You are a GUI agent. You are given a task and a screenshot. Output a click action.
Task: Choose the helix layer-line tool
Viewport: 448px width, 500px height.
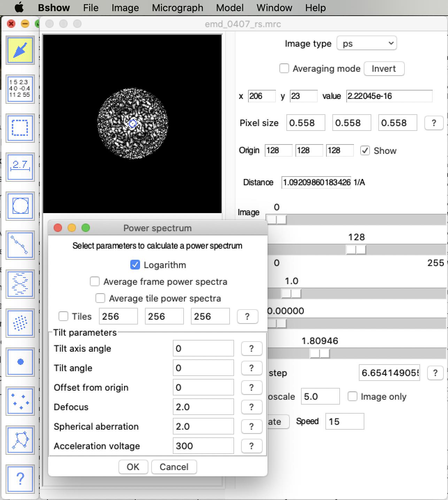click(21, 284)
